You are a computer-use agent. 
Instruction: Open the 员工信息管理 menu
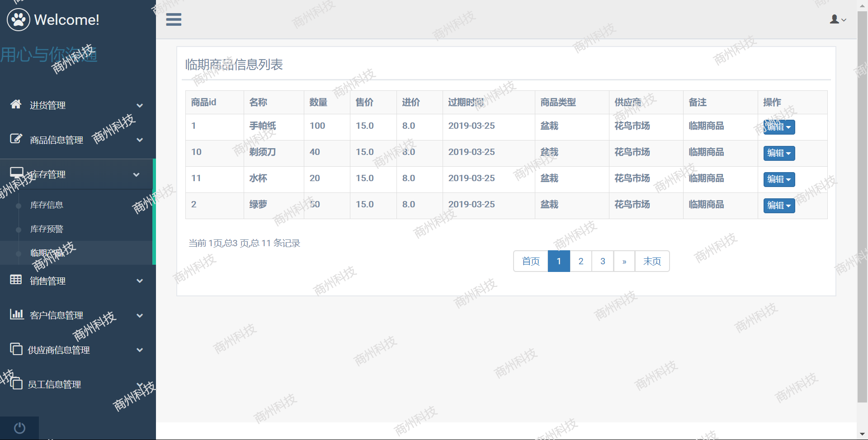[77, 384]
